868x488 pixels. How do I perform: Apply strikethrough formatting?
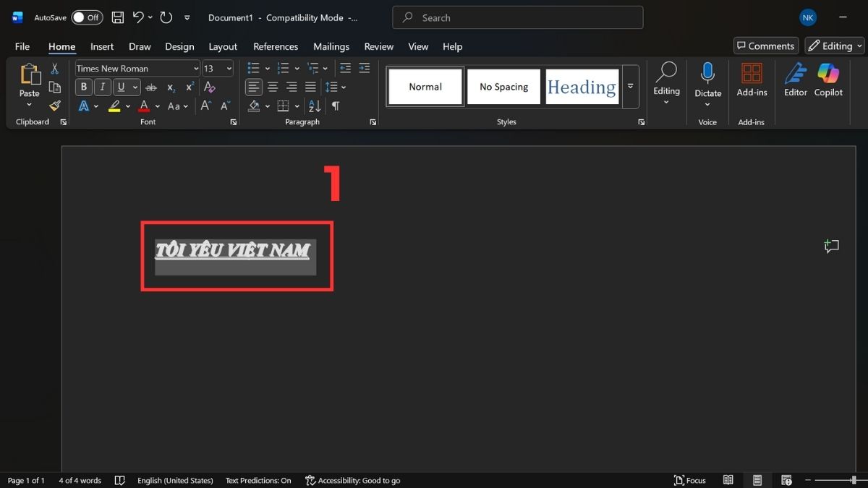(151, 87)
